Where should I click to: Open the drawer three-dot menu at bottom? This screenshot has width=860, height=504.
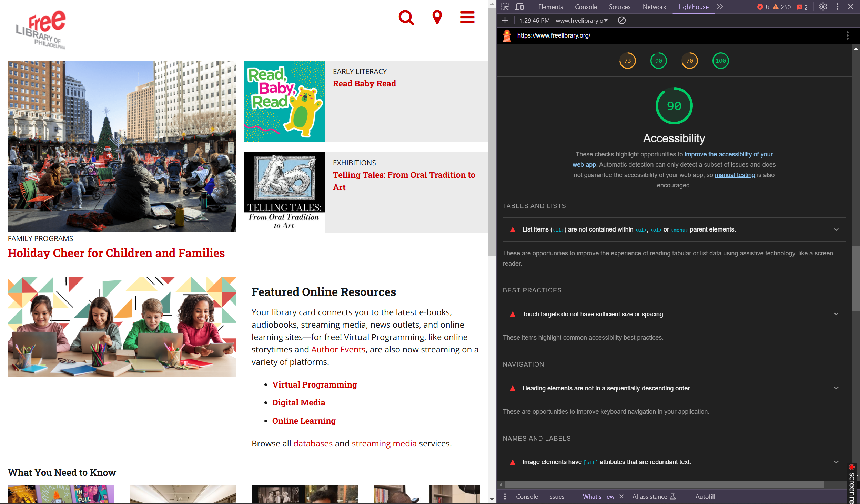click(x=505, y=496)
